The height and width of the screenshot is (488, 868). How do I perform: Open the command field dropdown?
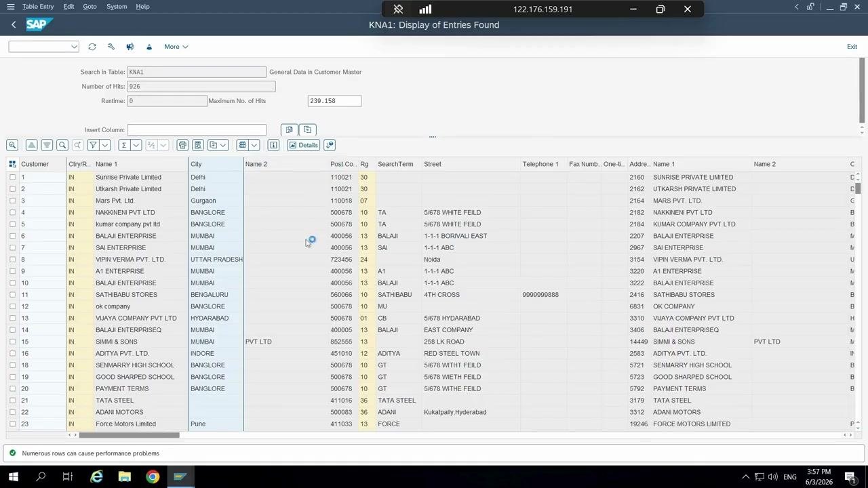pos(74,47)
